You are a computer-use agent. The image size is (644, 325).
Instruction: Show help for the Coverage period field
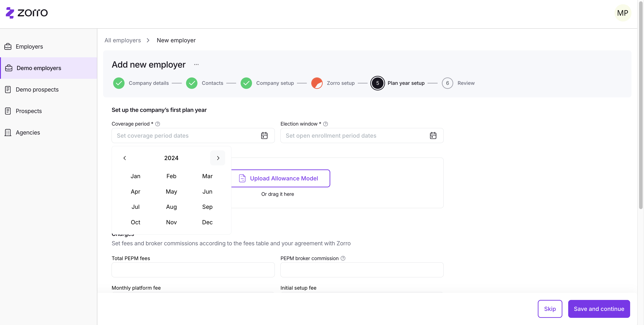pos(157,124)
